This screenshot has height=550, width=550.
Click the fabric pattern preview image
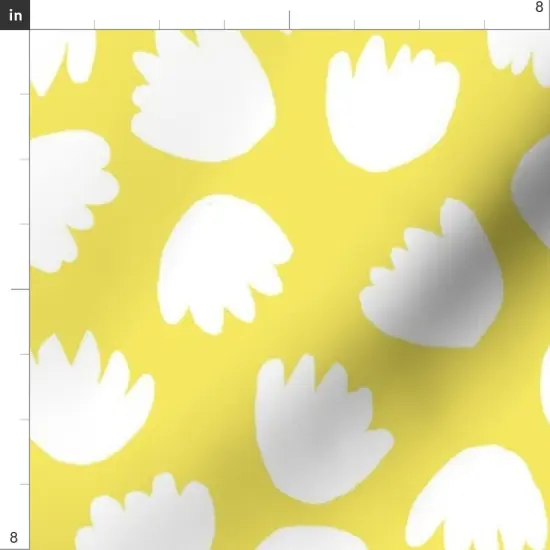[x=290, y=290]
